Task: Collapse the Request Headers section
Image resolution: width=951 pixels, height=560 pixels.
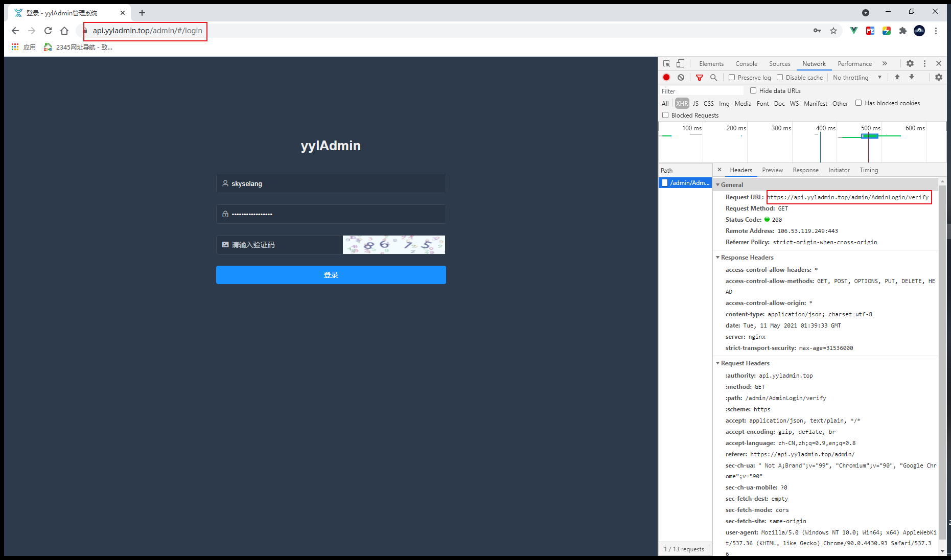Action: coord(745,363)
